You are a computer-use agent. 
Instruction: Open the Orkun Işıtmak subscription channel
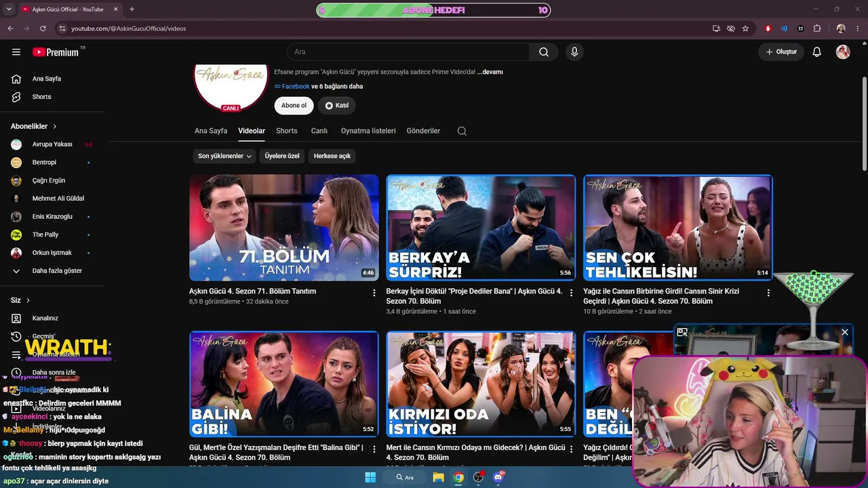click(52, 253)
